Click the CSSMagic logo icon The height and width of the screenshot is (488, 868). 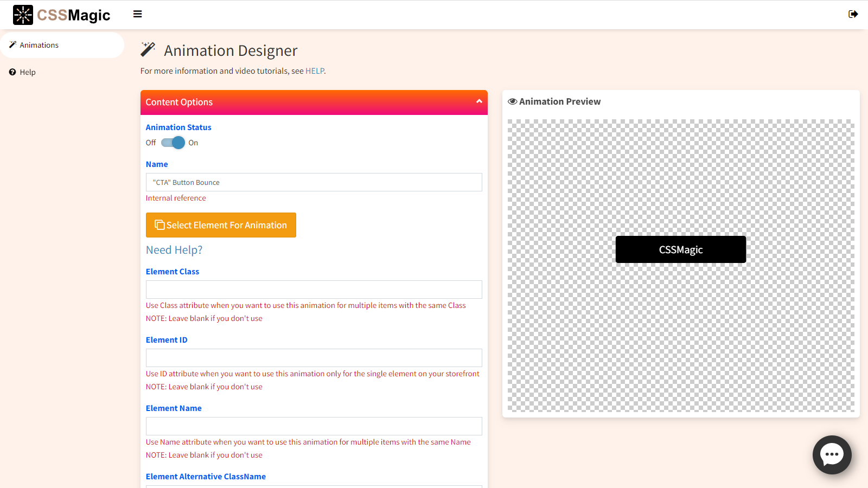click(23, 15)
